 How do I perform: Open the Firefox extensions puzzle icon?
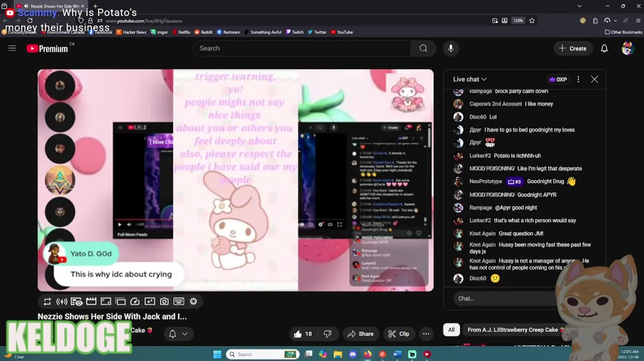pos(595,21)
